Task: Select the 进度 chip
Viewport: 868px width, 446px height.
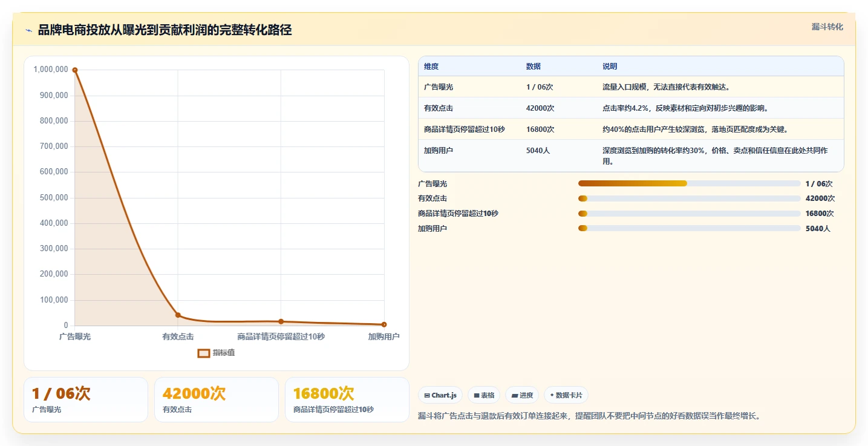Action: pyautogui.click(x=522, y=395)
